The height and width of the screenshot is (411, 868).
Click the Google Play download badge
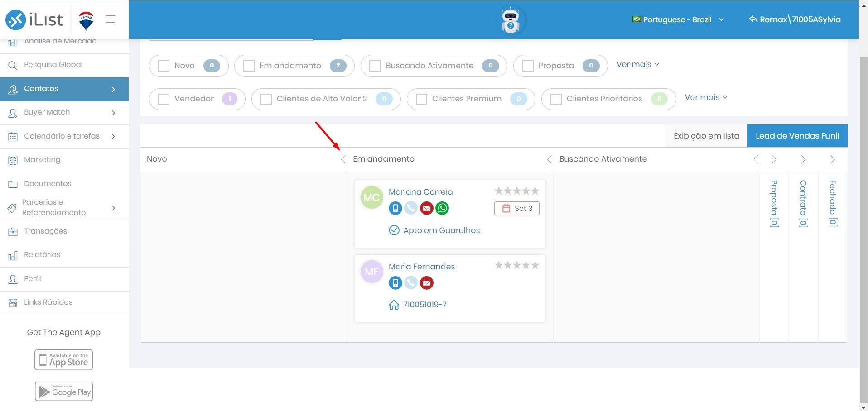[64, 392]
